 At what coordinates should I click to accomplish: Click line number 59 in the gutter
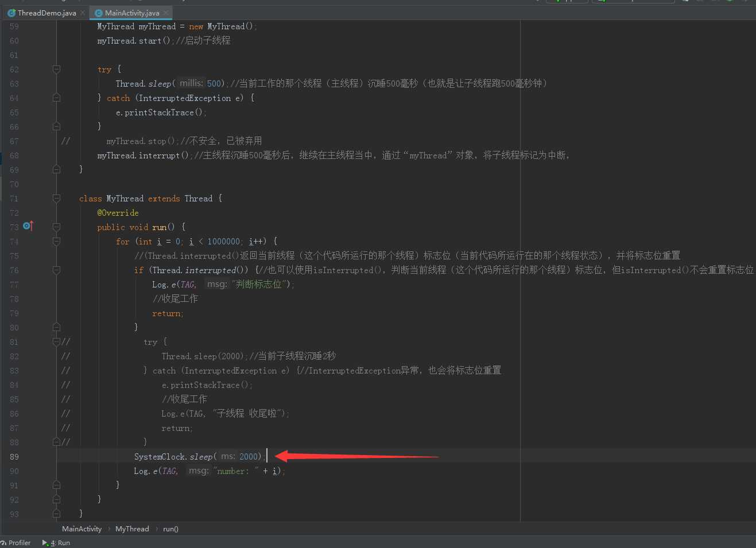click(14, 26)
